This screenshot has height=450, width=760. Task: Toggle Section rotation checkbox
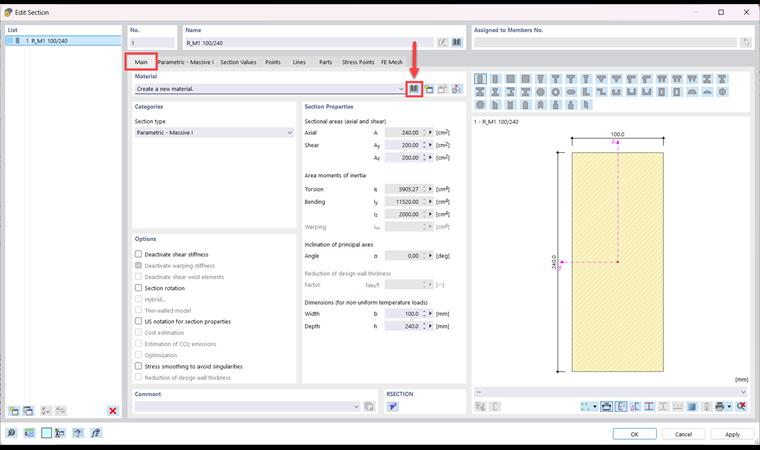tap(139, 288)
